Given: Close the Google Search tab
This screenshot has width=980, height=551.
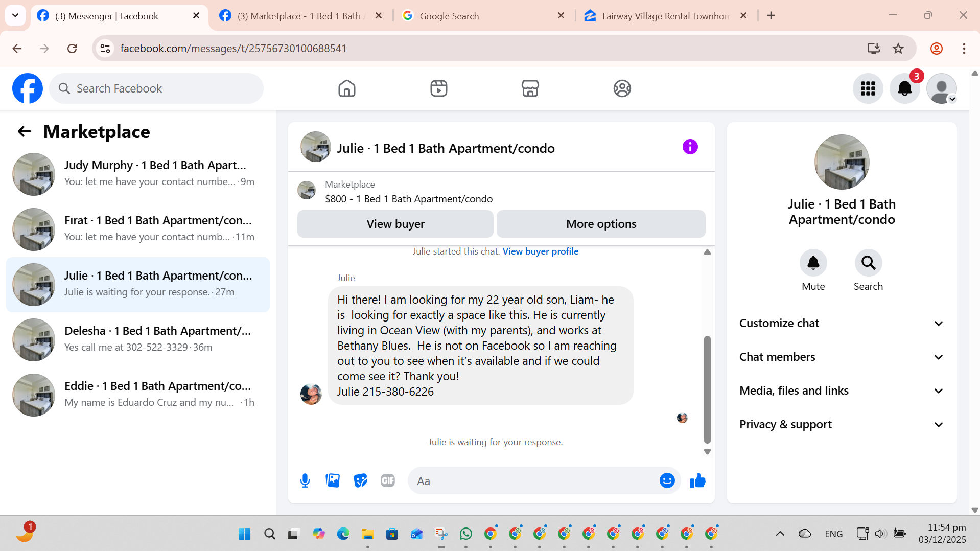Looking at the screenshot, I should pos(561,16).
